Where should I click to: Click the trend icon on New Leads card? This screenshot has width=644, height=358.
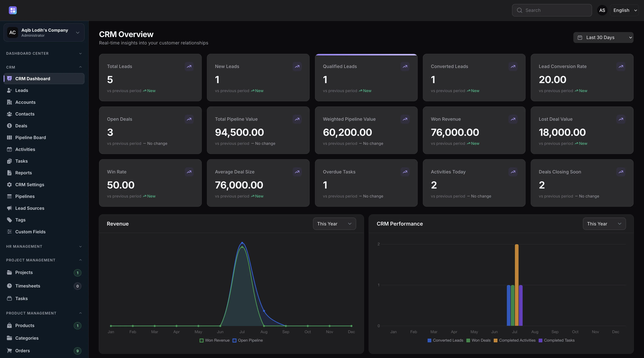coord(297,67)
